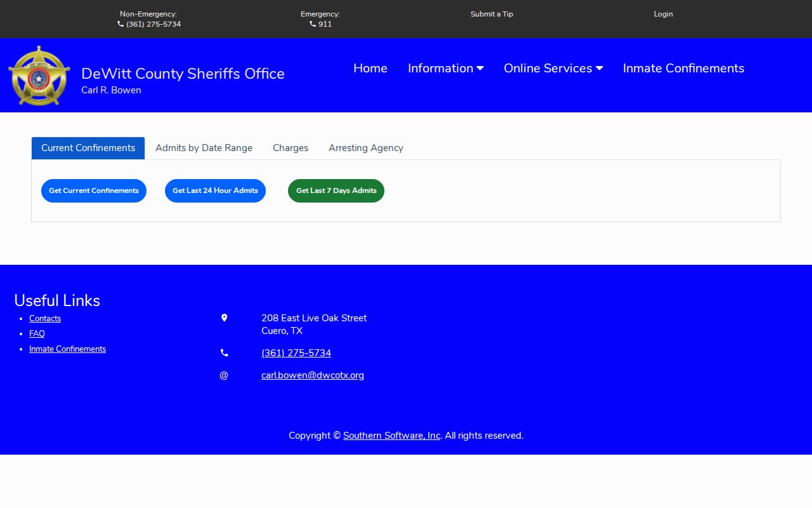Open the Submit a Tip link
This screenshot has height=508, width=812.
pyautogui.click(x=492, y=14)
